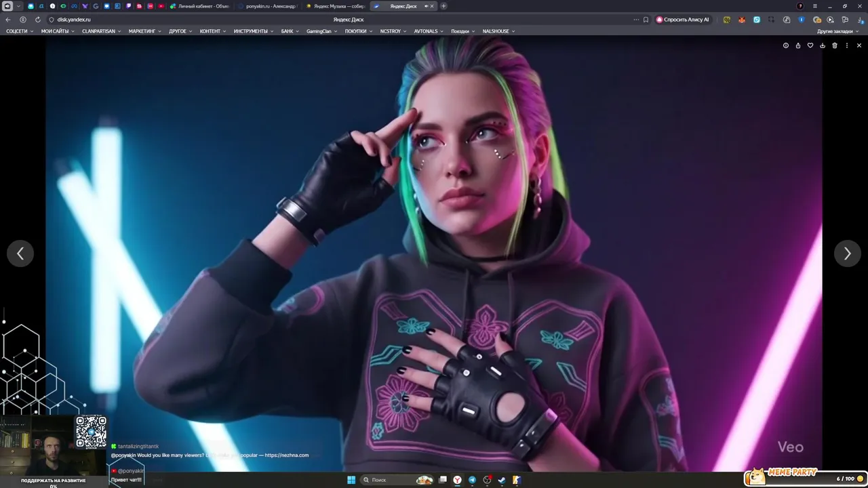Open Steam from taskbar
Viewport: 868px width, 488px height.
point(501,480)
